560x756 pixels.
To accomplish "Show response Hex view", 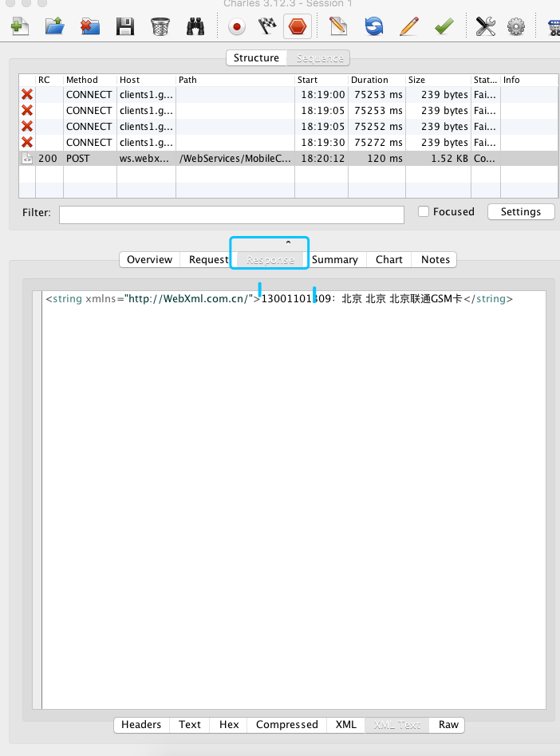I will tap(229, 725).
